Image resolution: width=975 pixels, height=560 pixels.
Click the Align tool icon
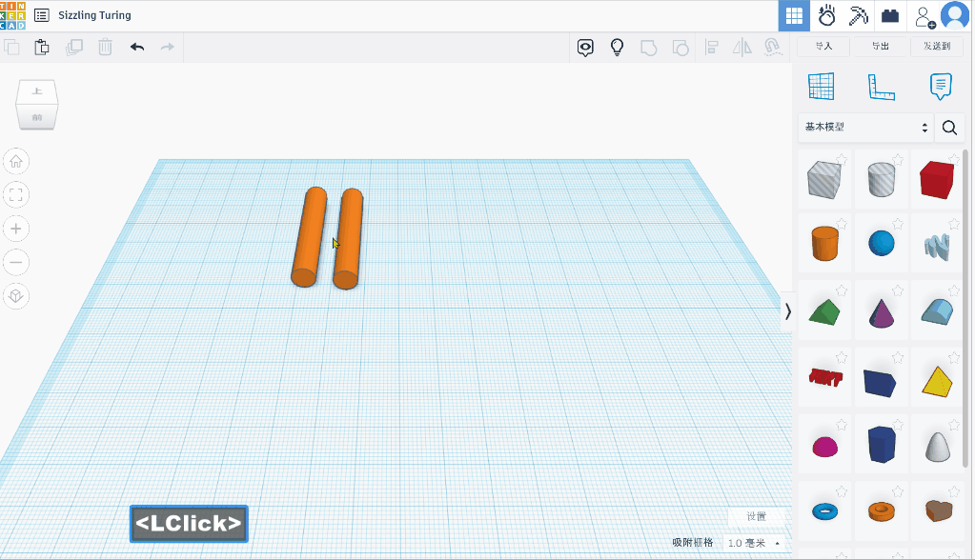711,48
